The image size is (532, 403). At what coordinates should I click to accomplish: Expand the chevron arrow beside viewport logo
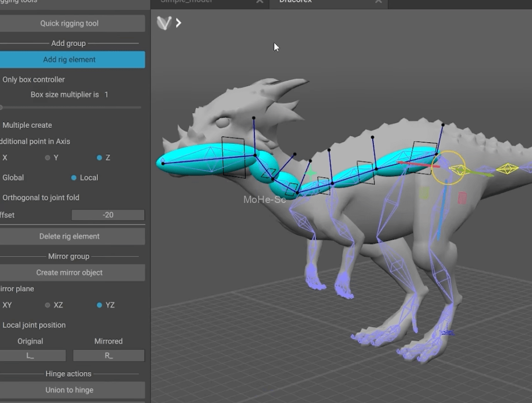click(178, 23)
